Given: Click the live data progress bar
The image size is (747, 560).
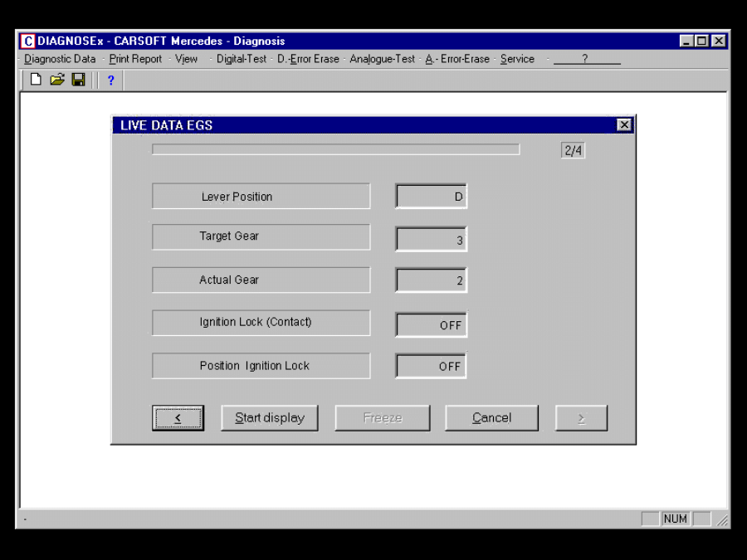Looking at the screenshot, I should coord(334,149).
